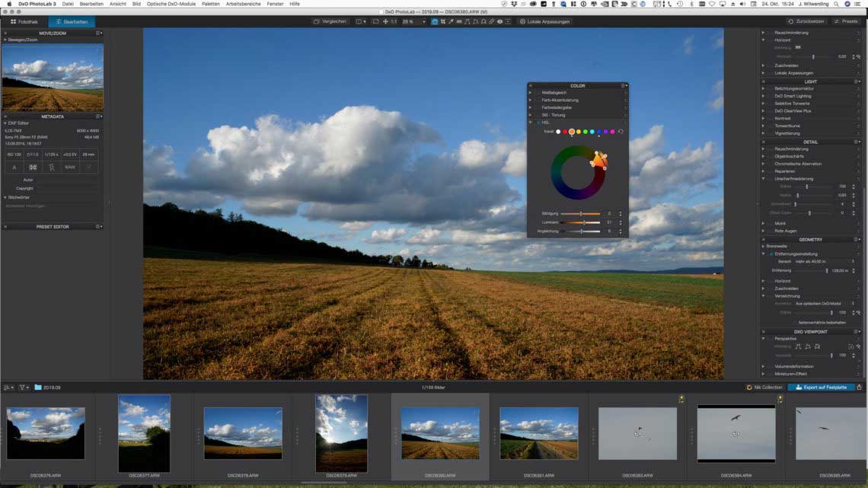Select the blue HSL color channel
The image size is (868, 488).
click(599, 132)
